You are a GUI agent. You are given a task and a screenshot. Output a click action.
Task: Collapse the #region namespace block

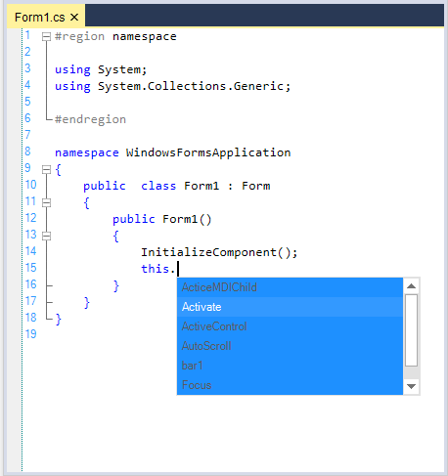46,36
